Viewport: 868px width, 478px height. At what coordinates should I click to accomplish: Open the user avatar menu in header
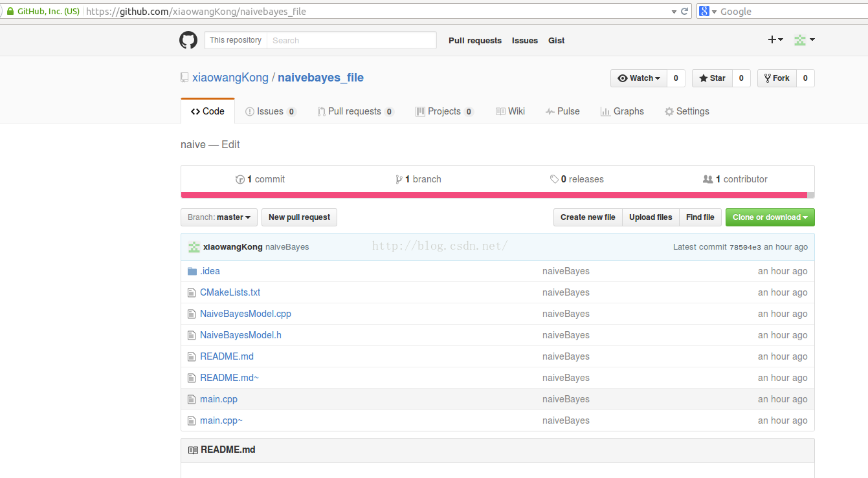tap(805, 39)
